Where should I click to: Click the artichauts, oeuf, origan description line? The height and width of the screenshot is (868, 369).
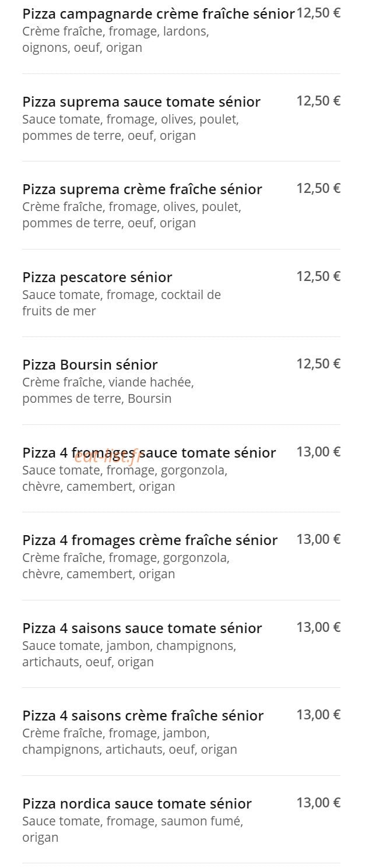(x=88, y=662)
